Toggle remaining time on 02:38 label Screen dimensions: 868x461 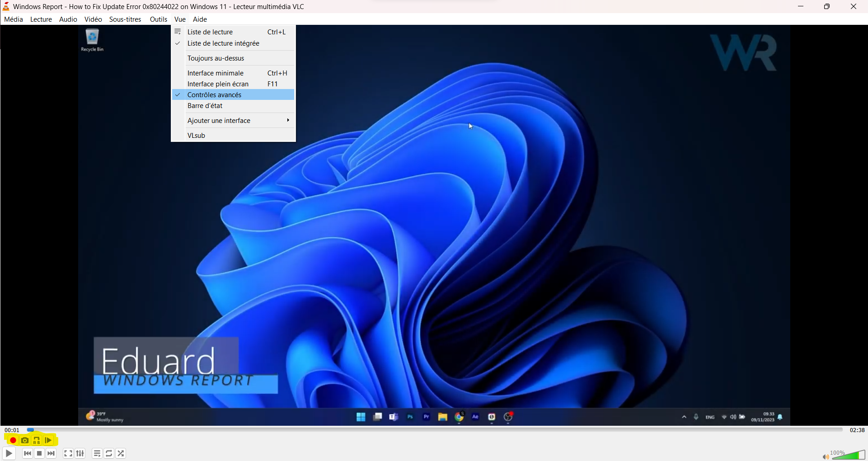[857, 430]
